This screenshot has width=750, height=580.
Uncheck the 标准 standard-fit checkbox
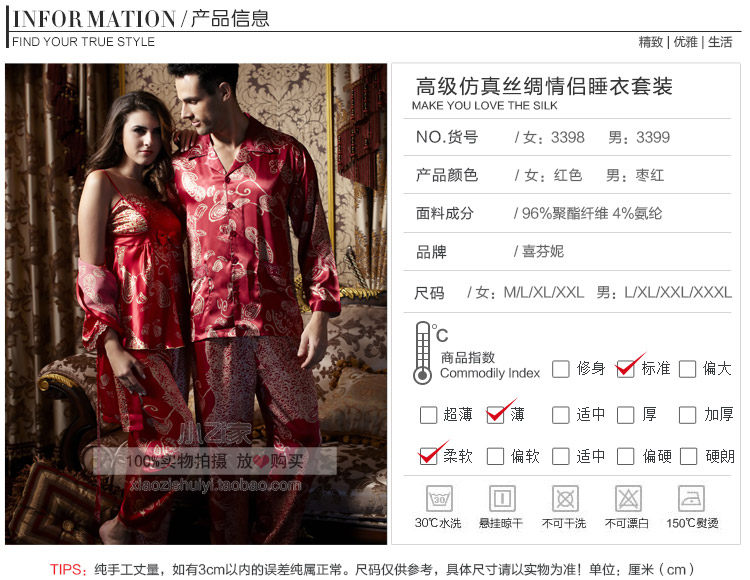coord(625,369)
